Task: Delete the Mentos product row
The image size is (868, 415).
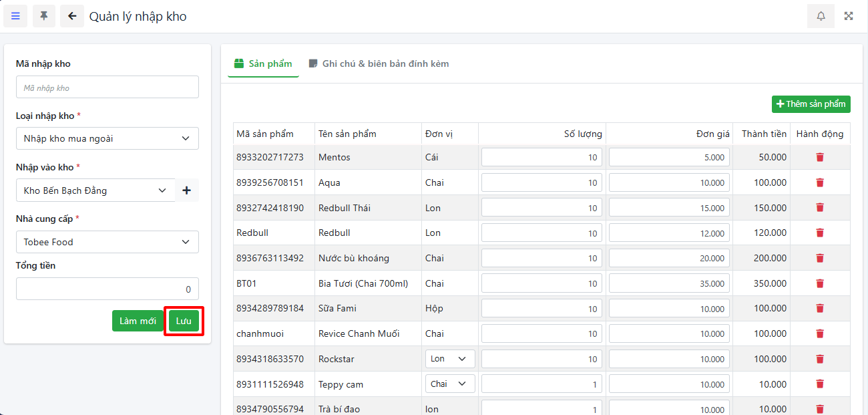Action: tap(820, 157)
